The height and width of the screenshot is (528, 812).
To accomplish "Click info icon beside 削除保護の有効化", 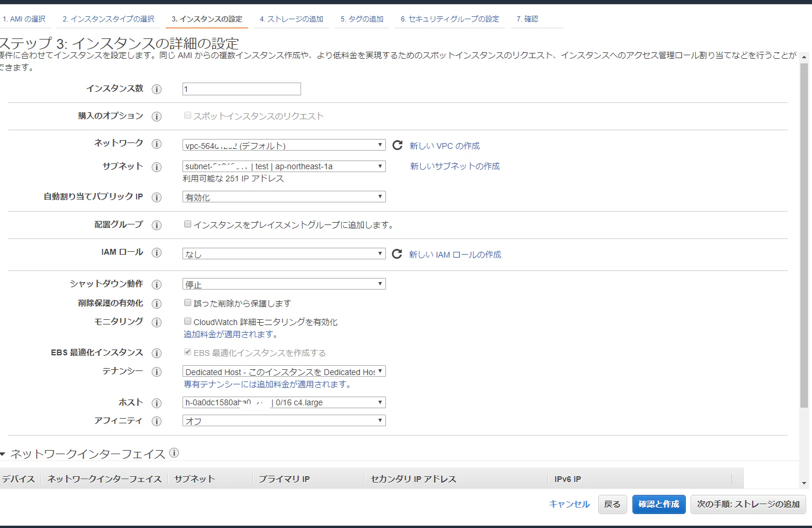I will point(156,304).
